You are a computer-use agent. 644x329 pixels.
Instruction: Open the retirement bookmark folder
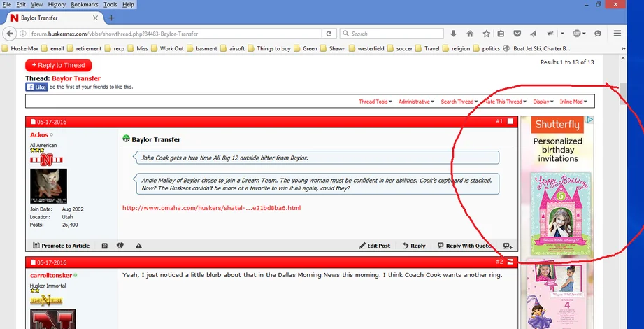[84, 48]
